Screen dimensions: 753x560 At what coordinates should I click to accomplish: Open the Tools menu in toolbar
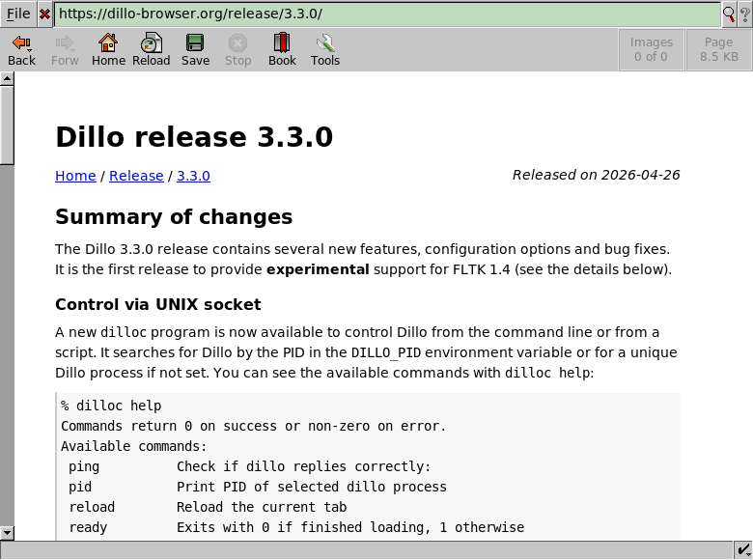coord(325,50)
